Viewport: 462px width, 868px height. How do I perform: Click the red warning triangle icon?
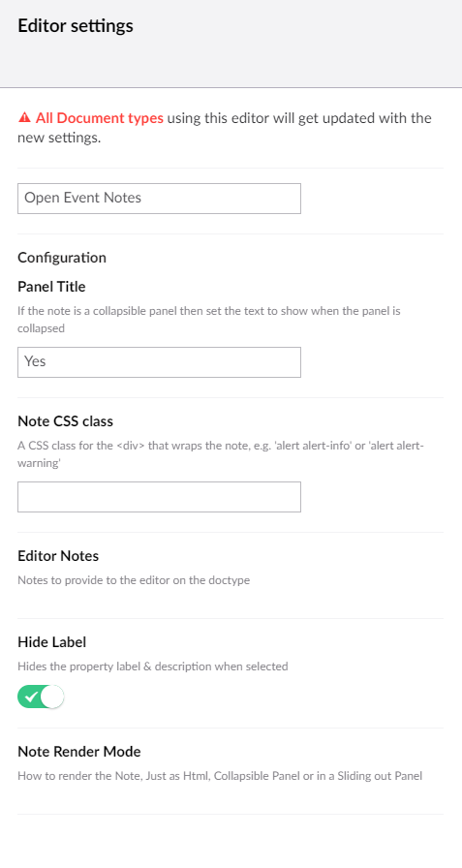click(24, 118)
